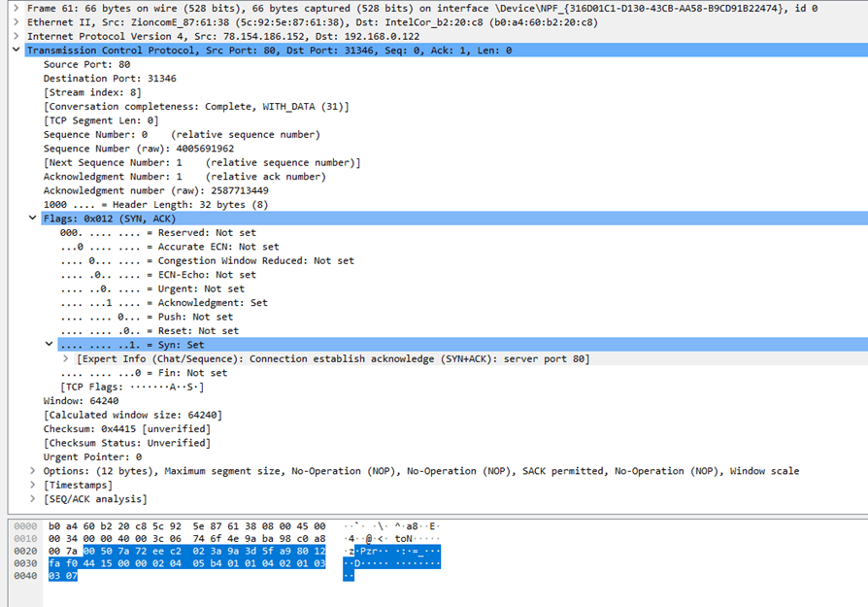The width and height of the screenshot is (868, 607).
Task: Select the Checksum: 0x4415 [unverified] row
Action: (x=127, y=428)
